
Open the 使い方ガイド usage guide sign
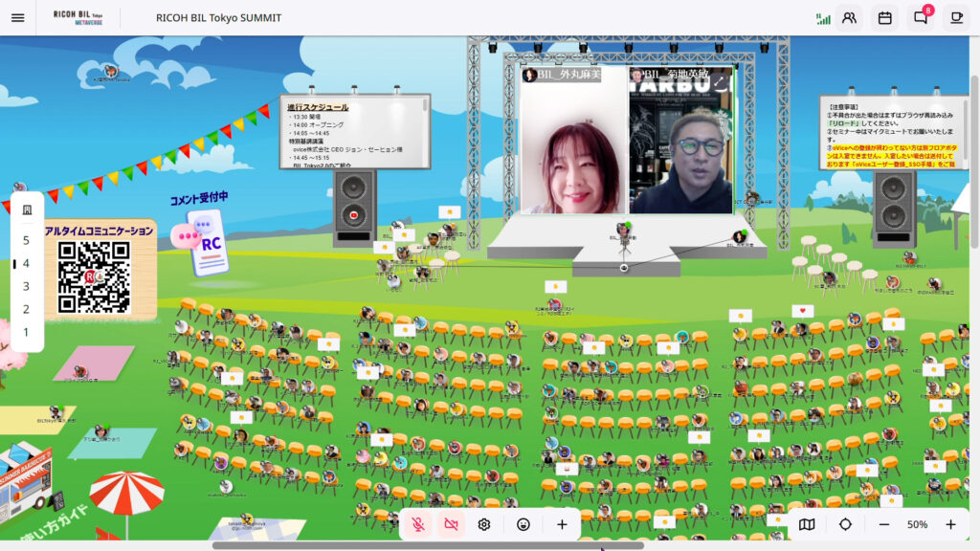point(54,523)
